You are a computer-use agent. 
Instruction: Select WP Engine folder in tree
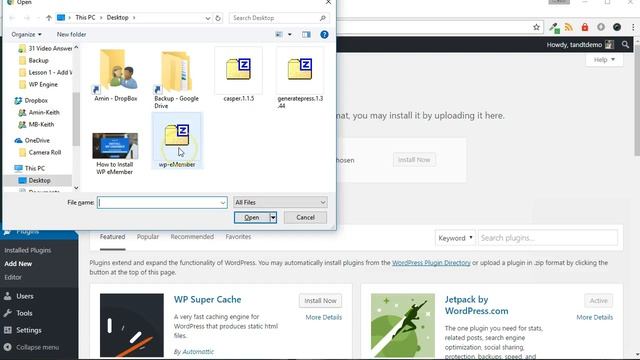38,84
